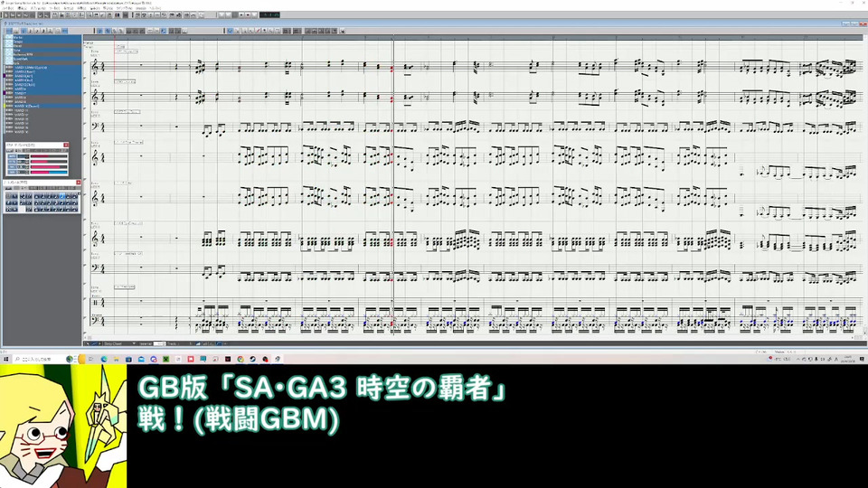Screen dimensions: 868x488
Task: Select the highlighted note in note palette
Action: [62, 196]
